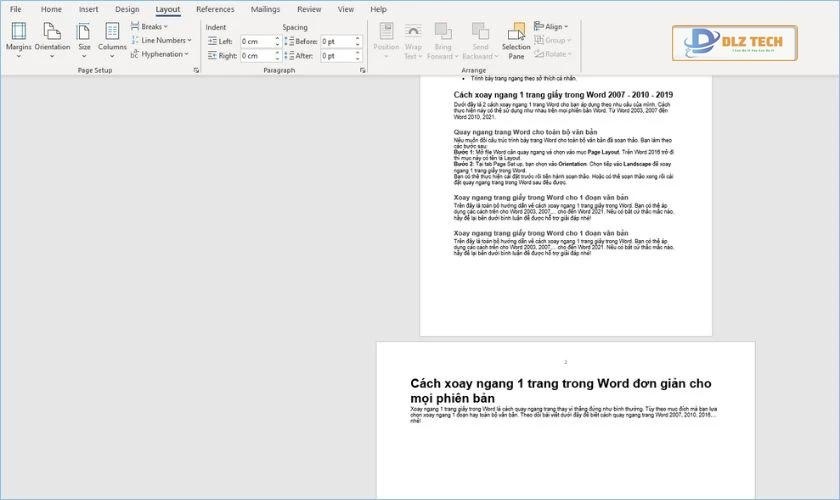Open the Margins options
Viewport: 840px width, 500px height.
coord(18,38)
